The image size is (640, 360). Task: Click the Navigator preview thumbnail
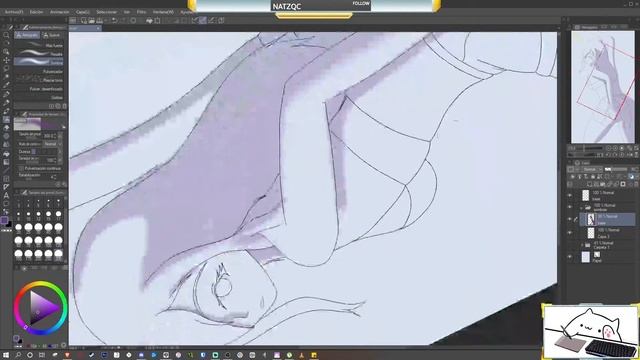pos(603,87)
